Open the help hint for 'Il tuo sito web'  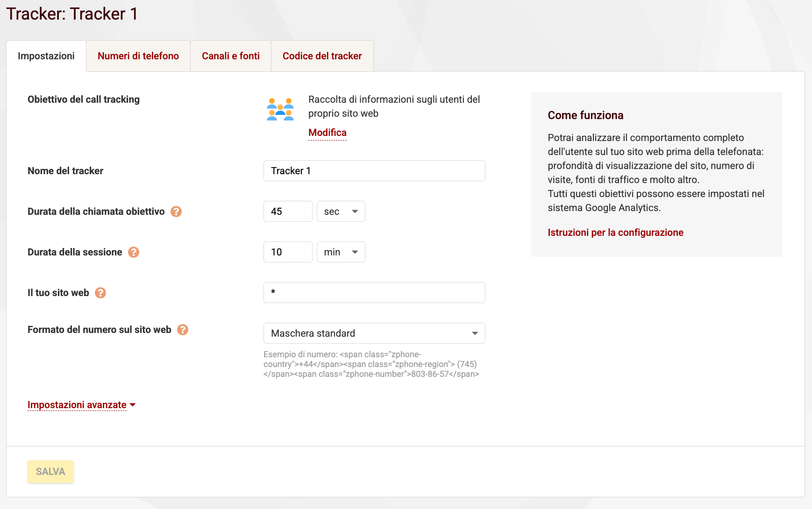pos(100,293)
